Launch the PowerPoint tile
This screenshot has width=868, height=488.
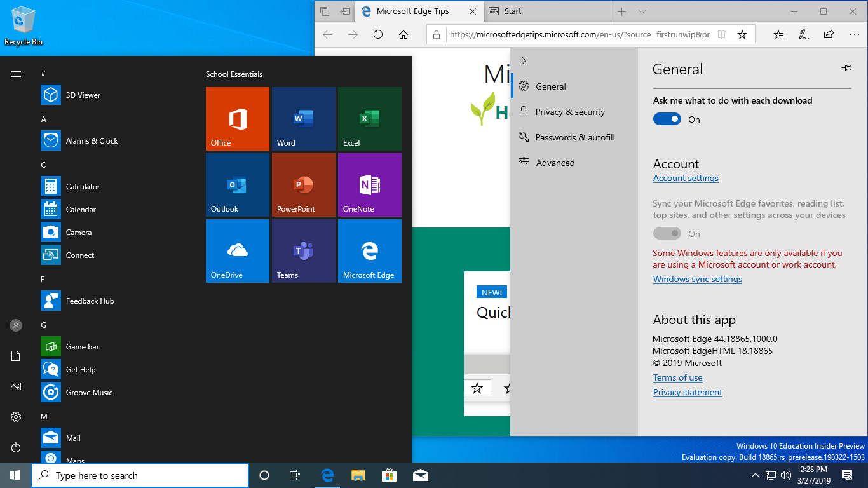304,185
